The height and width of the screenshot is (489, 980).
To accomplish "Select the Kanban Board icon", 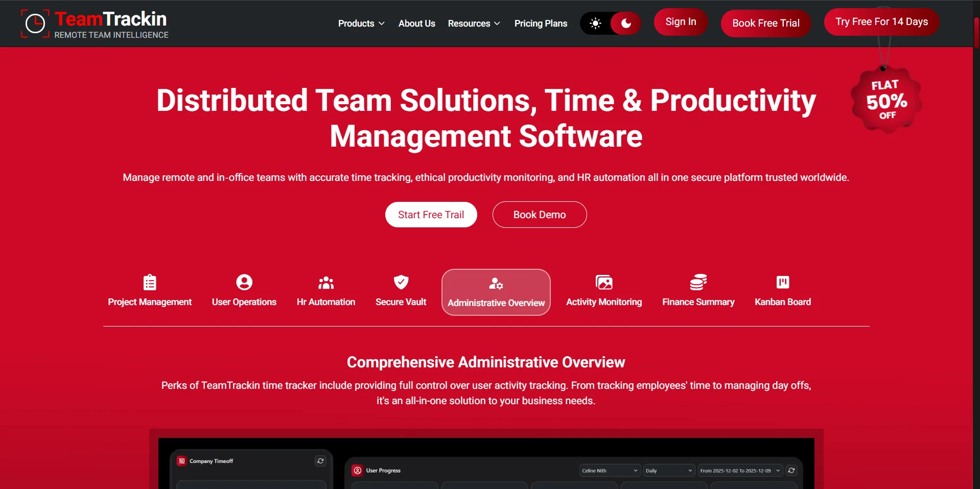I will (x=783, y=282).
